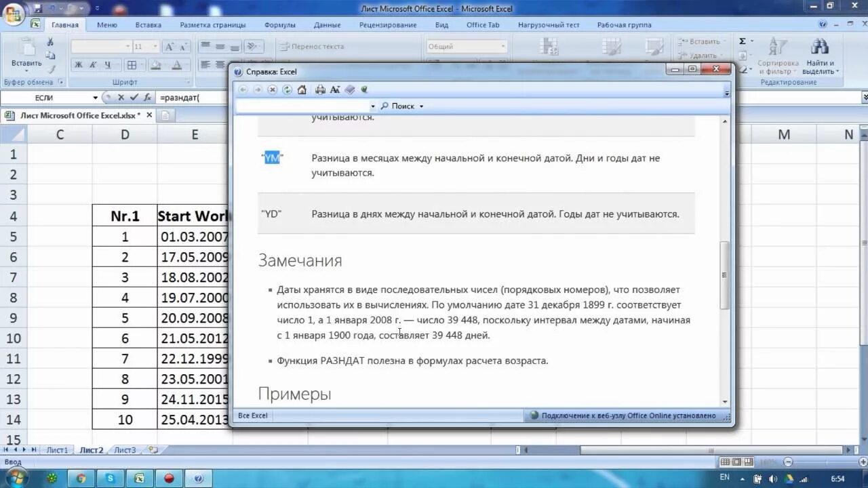
Task: Toggle bold Ж formatting
Action: 79,65
